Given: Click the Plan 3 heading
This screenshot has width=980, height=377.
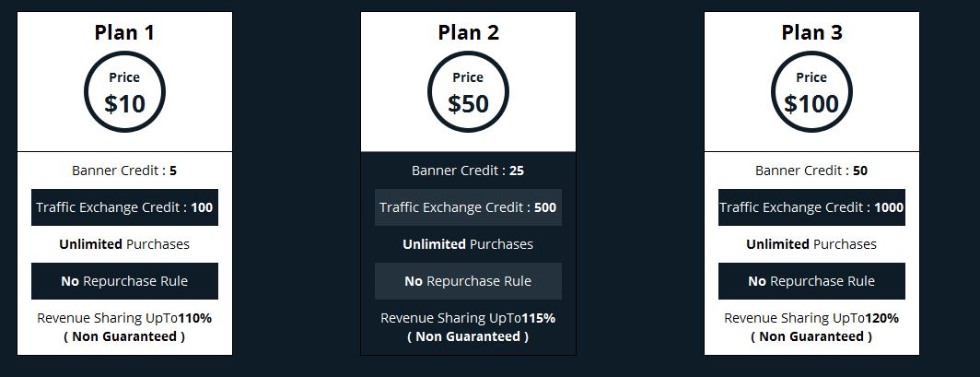Looking at the screenshot, I should tap(811, 32).
